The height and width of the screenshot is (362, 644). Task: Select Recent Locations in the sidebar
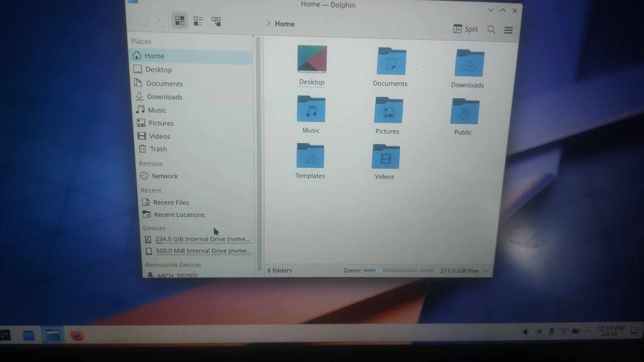point(179,215)
